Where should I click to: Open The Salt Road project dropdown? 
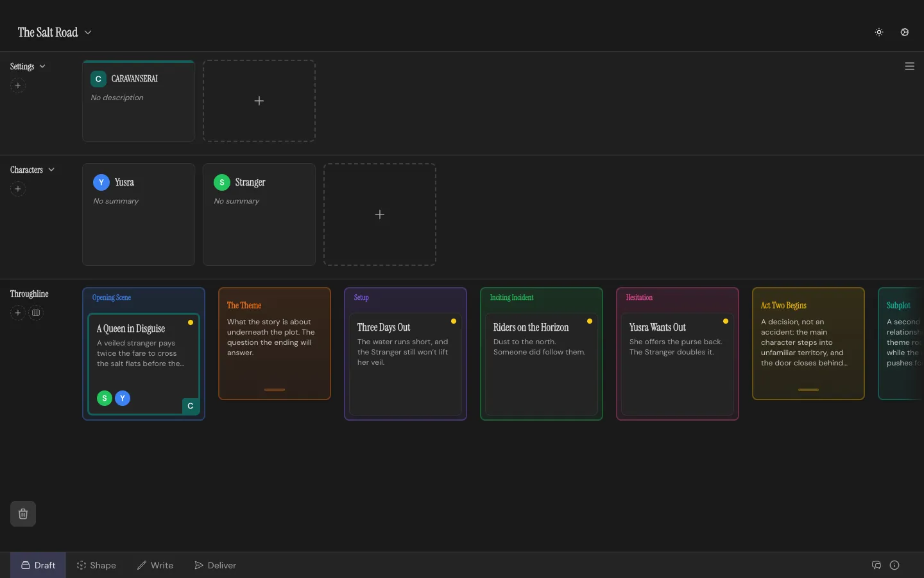click(x=55, y=32)
